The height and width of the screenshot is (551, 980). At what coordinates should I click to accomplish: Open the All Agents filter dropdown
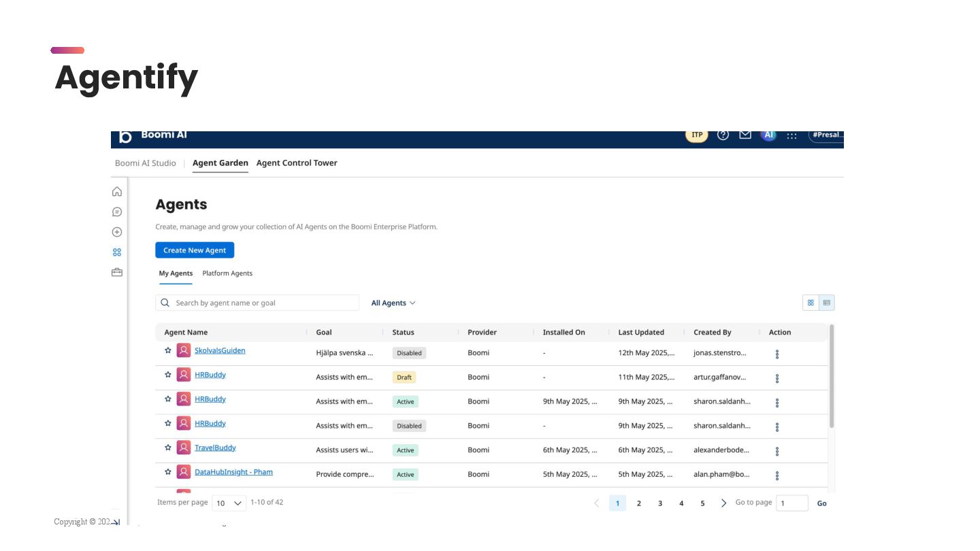click(393, 303)
